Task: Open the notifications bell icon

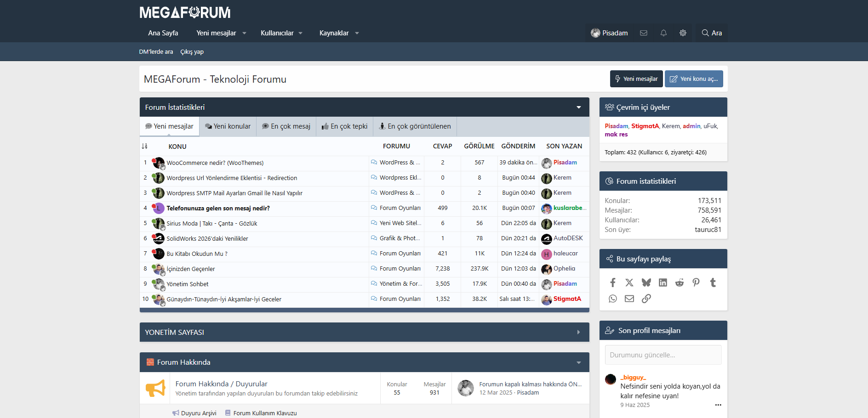Action: tap(663, 33)
